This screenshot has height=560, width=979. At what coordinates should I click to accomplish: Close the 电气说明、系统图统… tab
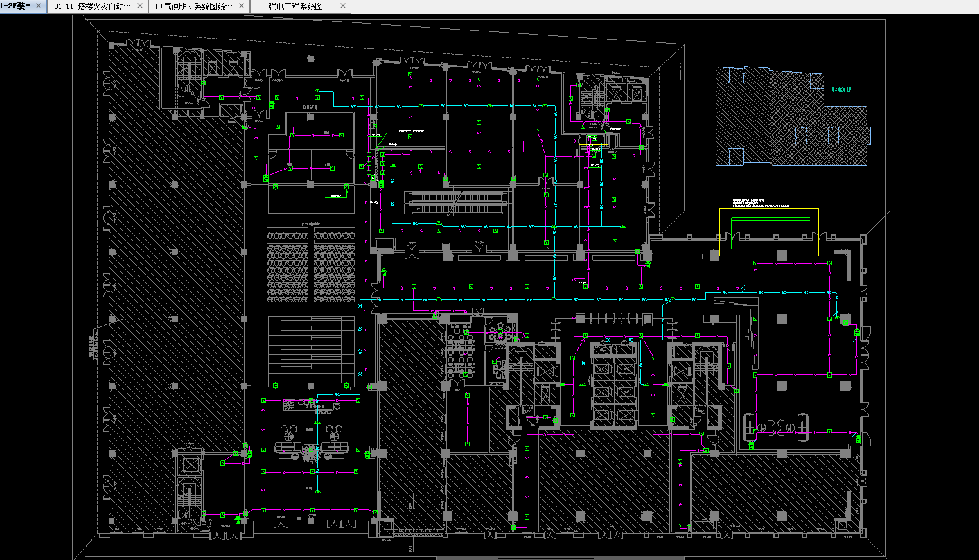242,6
